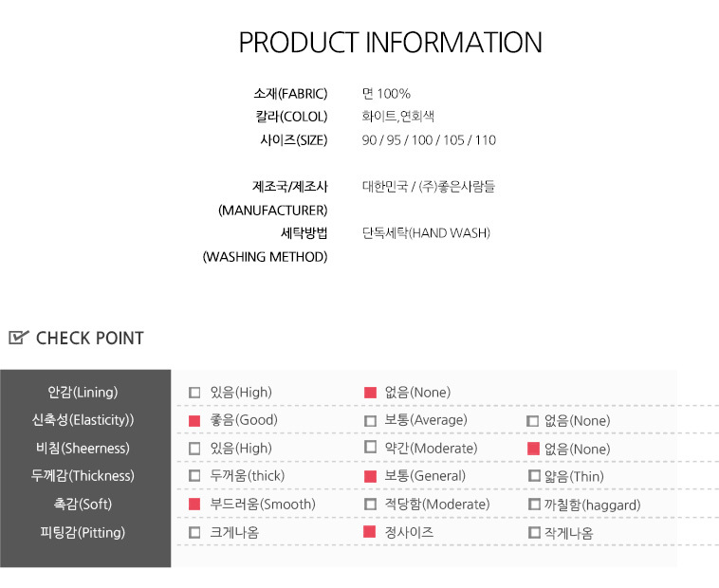719x588 pixels.
Task: Check the Thickness 두꺼움(thick) box
Action: (x=194, y=476)
